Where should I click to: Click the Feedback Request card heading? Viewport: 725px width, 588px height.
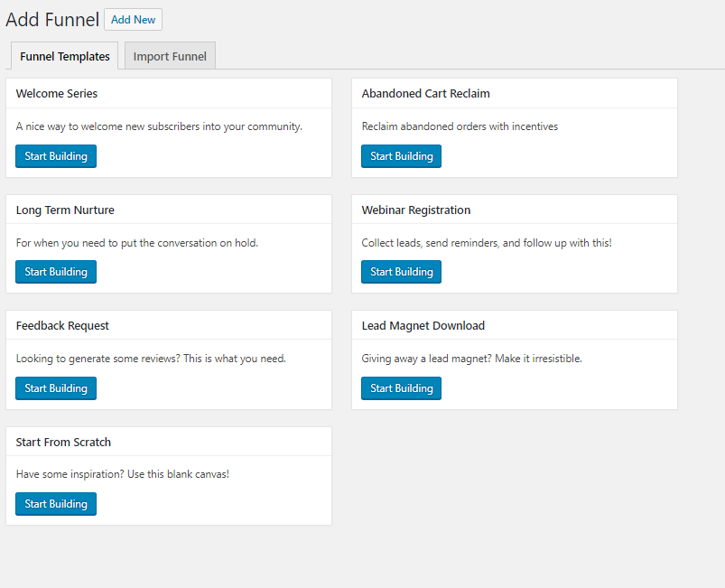coord(62,325)
